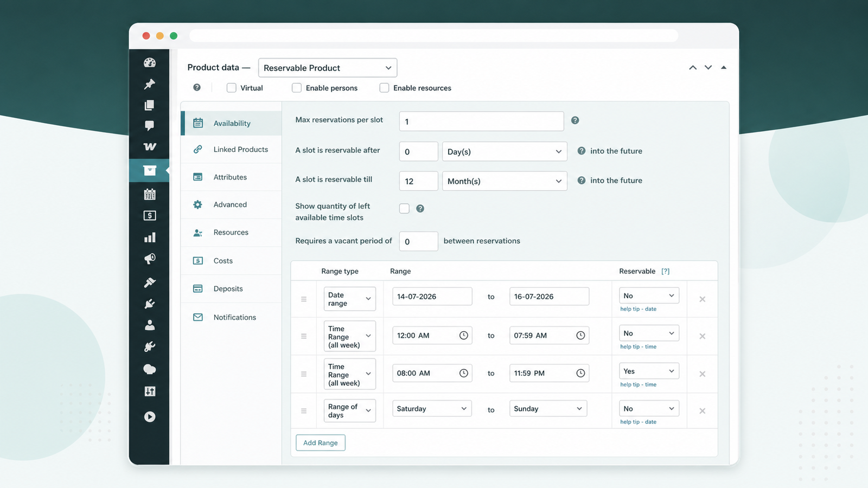Open the Users person icon in dark sidebar
Screen dimensions: 868x488
click(x=150, y=325)
